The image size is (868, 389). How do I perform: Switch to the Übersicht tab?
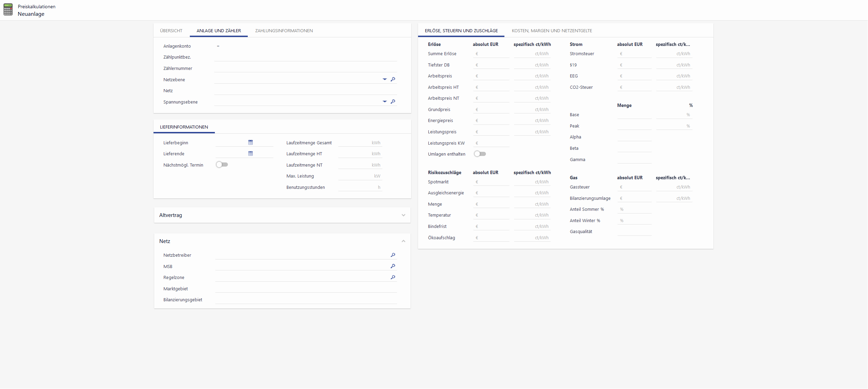click(x=171, y=31)
